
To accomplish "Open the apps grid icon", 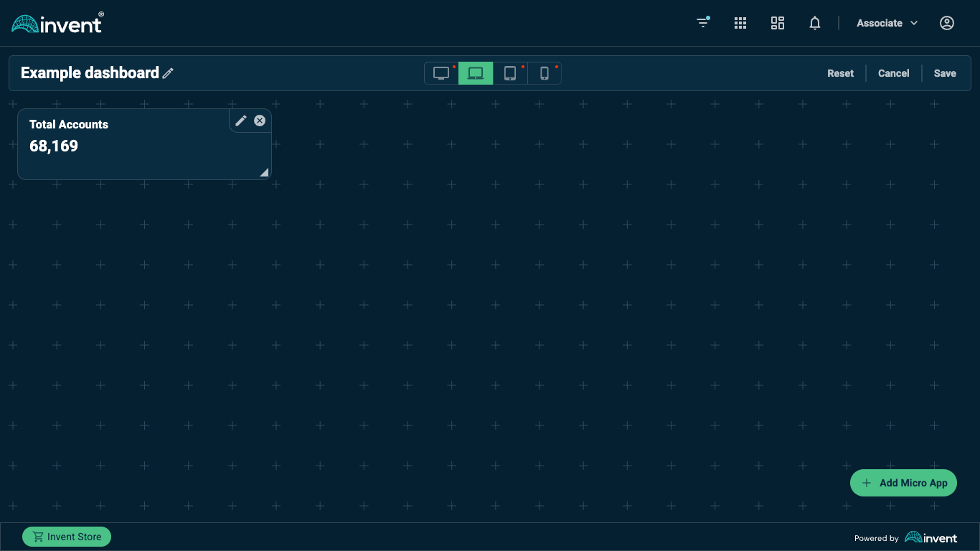I will coord(740,23).
